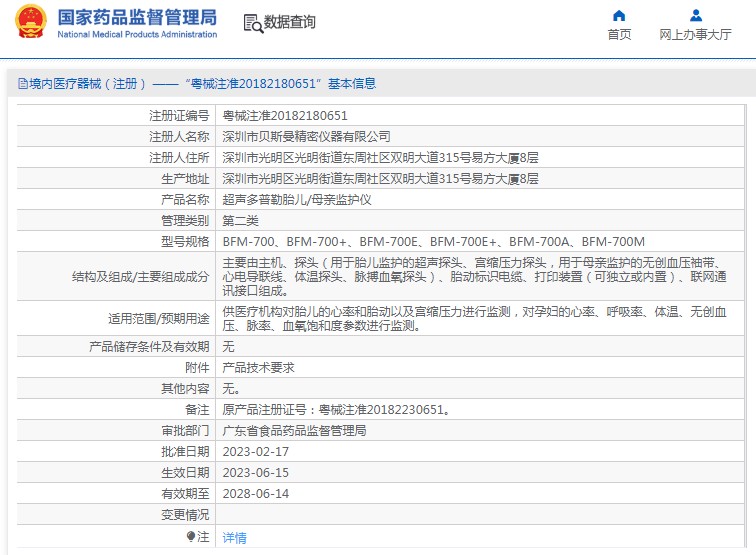
Task: Click the national emblem logo
Action: coord(31,22)
